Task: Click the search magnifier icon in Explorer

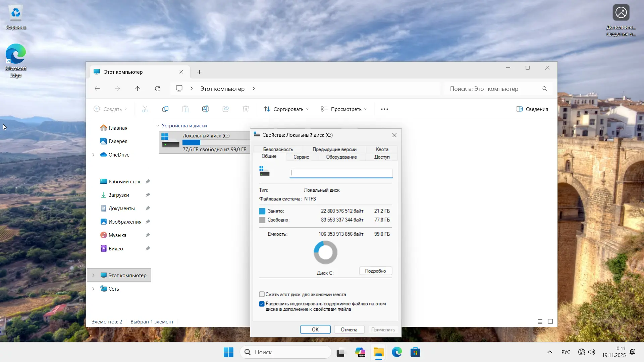Action: coord(545,88)
